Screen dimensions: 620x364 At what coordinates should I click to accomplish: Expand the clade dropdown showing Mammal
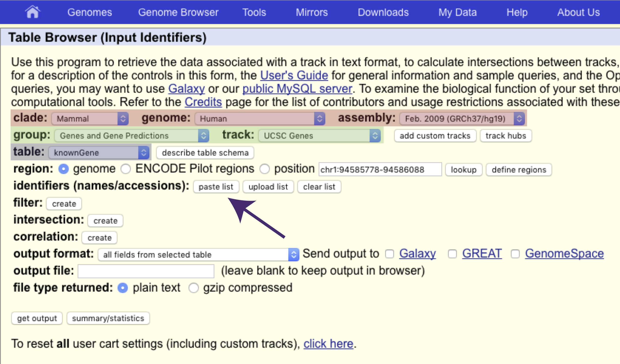coord(90,119)
